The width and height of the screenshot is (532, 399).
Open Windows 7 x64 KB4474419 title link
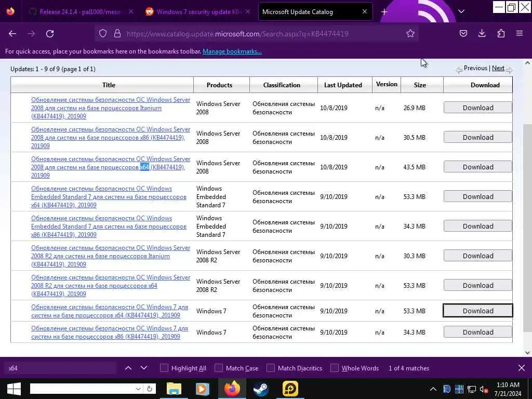click(x=109, y=311)
